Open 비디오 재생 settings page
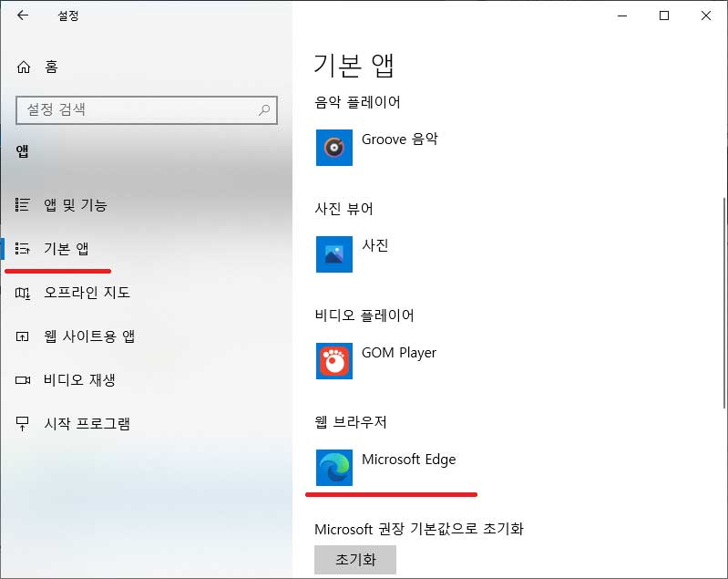 point(79,380)
